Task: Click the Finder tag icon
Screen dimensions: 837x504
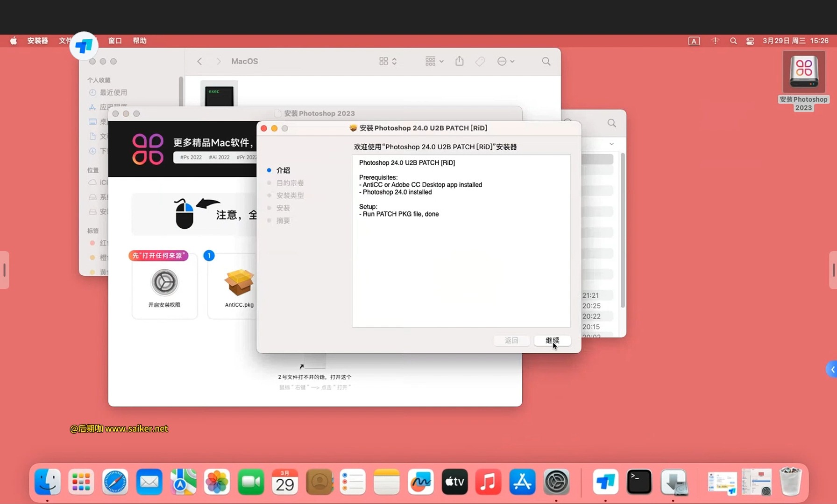Action: pyautogui.click(x=480, y=61)
